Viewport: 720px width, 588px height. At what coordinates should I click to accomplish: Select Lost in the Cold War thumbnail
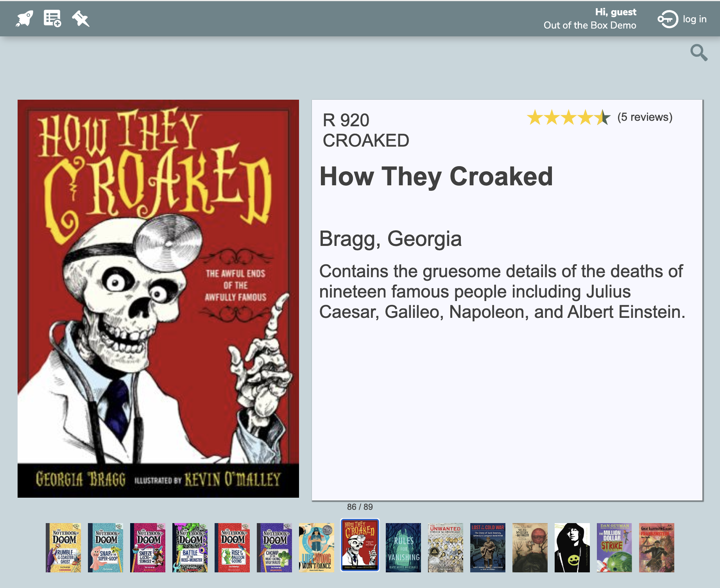488,548
